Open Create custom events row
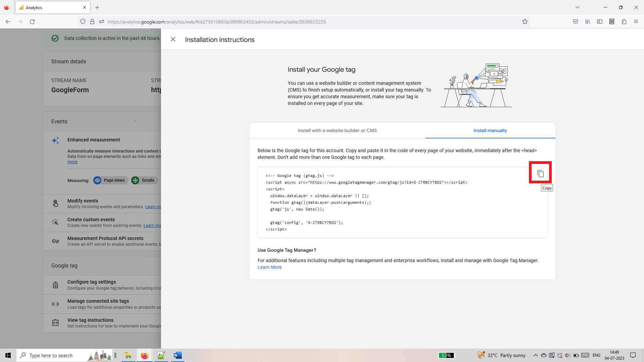Image resolution: width=644 pixels, height=362 pixels. [102, 222]
